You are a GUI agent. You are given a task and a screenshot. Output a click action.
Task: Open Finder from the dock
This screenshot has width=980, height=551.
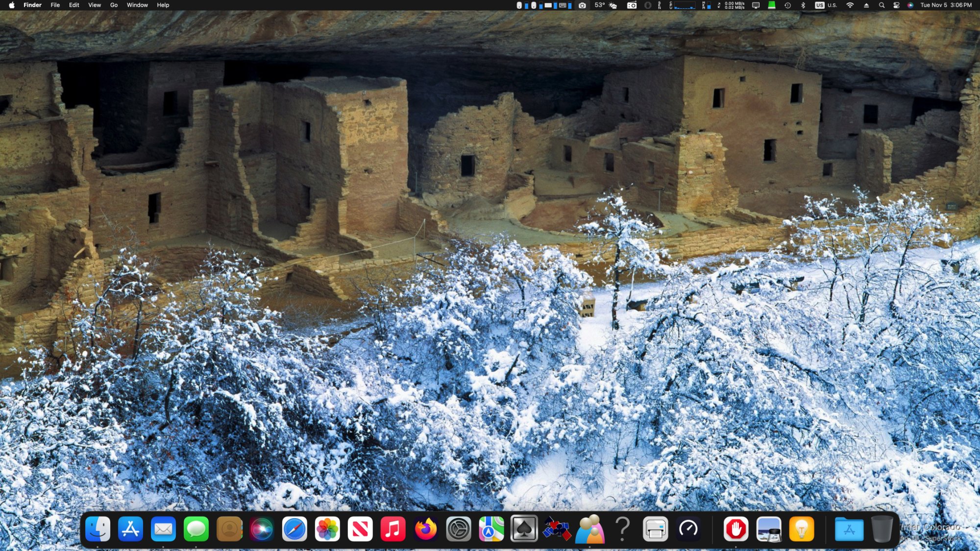[x=98, y=529]
